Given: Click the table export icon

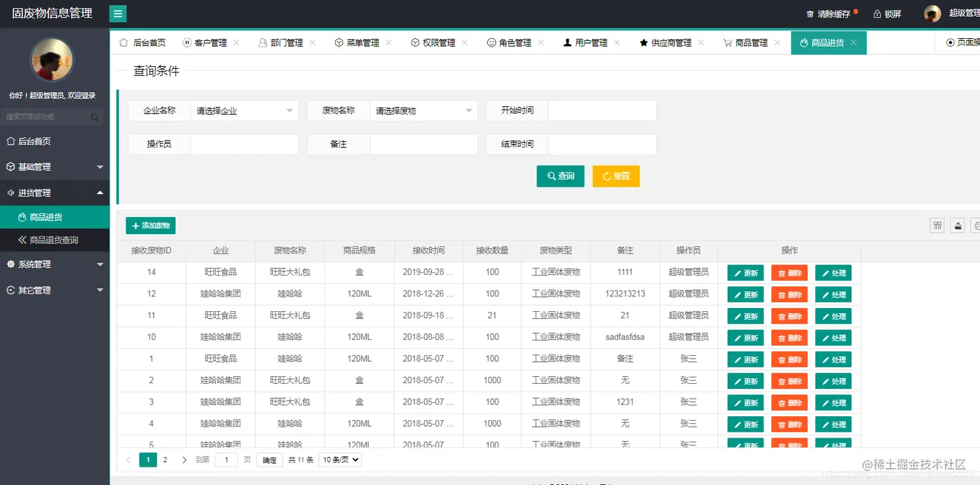Looking at the screenshot, I should tap(958, 225).
